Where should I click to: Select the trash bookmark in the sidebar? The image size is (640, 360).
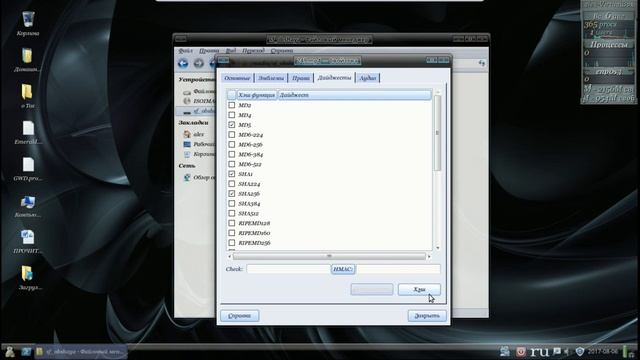(x=199, y=154)
